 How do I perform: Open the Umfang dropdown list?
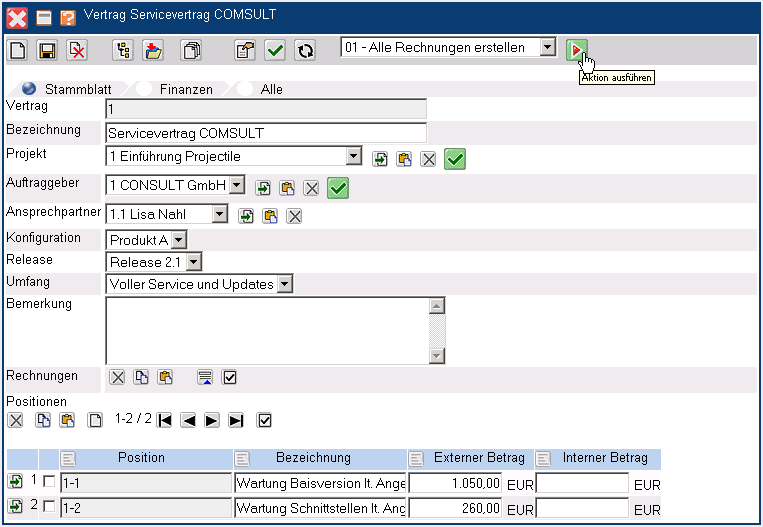[284, 284]
